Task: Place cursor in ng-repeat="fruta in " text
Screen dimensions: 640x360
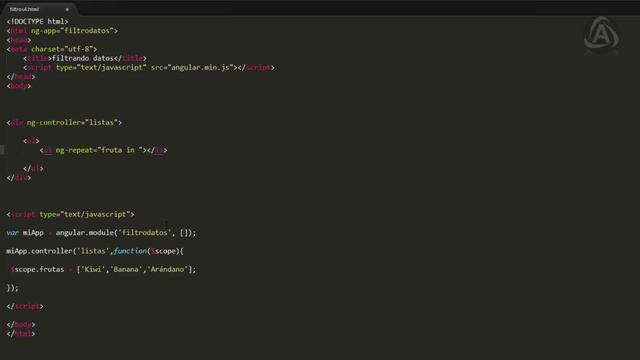Action: click(99, 150)
